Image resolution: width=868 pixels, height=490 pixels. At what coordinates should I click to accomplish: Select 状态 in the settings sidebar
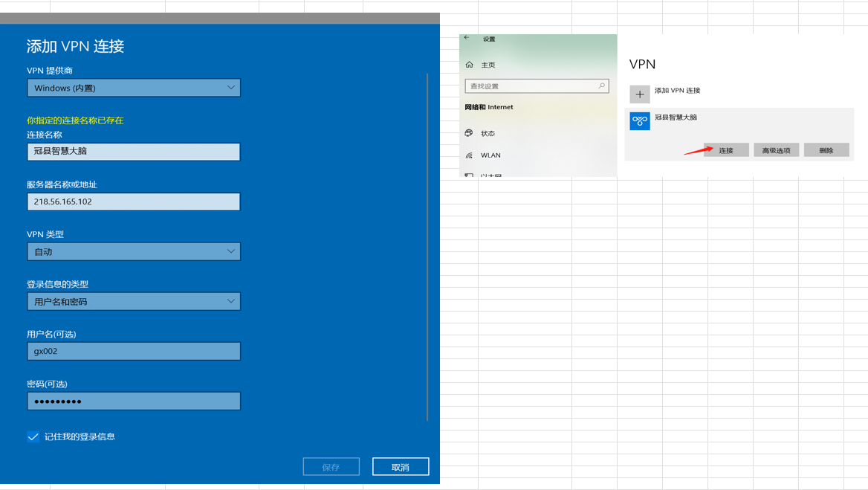tap(488, 134)
